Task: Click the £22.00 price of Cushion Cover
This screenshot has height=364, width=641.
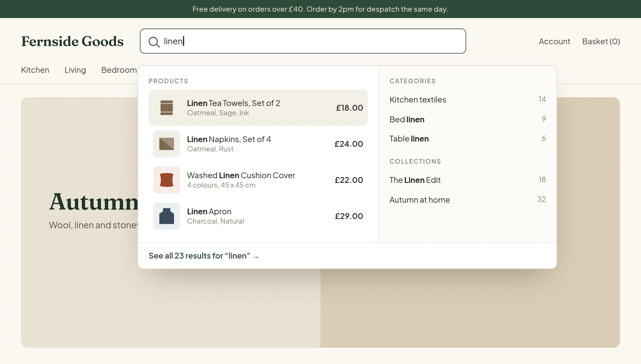Action: click(x=349, y=180)
